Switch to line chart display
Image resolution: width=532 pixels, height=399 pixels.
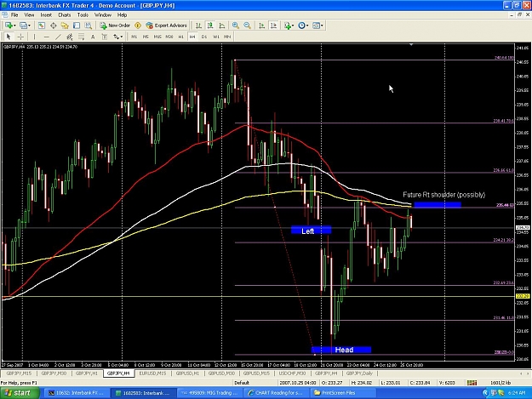tap(222, 26)
